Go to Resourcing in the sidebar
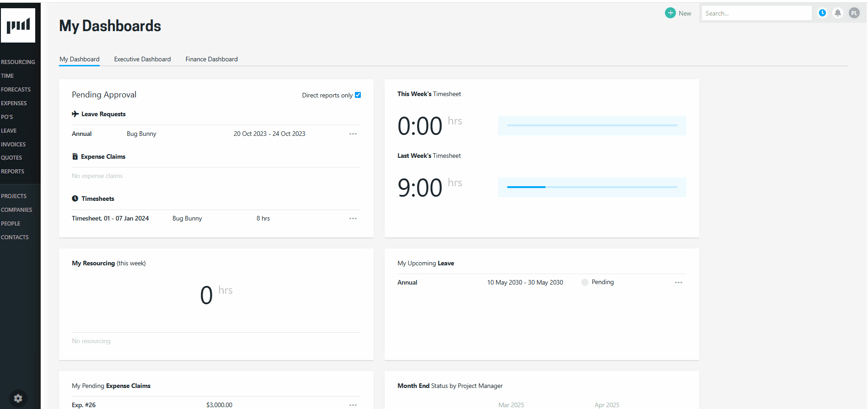The width and height of the screenshot is (868, 409). coord(18,62)
